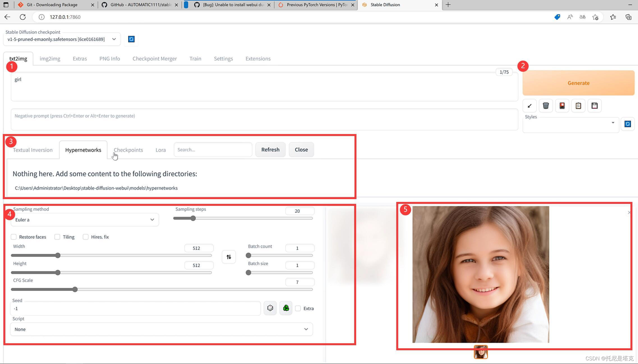
Task: Click the Negative prompt text box
Action: pyautogui.click(x=264, y=119)
